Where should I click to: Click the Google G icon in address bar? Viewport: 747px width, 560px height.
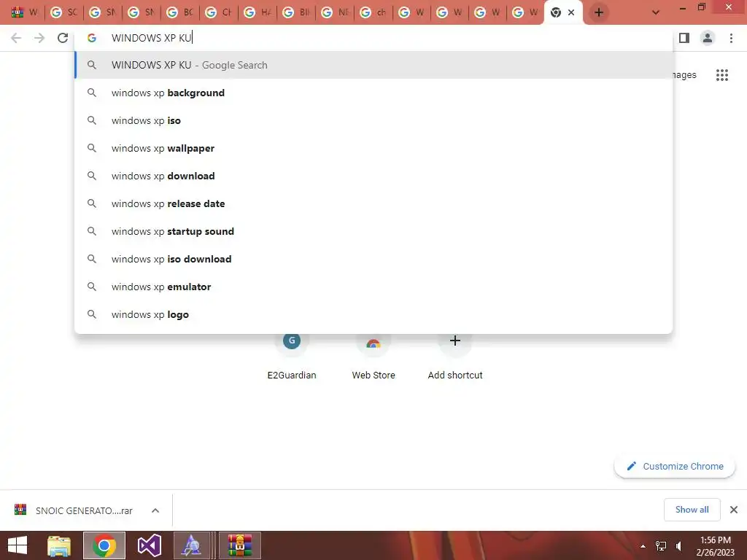point(91,38)
